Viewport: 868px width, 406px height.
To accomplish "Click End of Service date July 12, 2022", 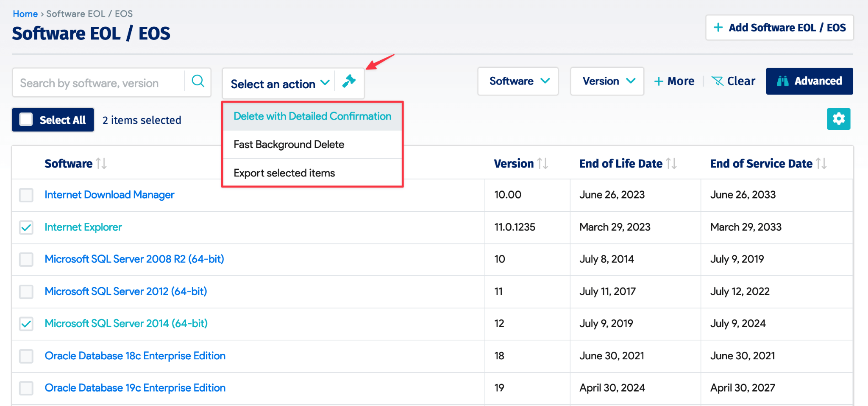I will tap(740, 291).
